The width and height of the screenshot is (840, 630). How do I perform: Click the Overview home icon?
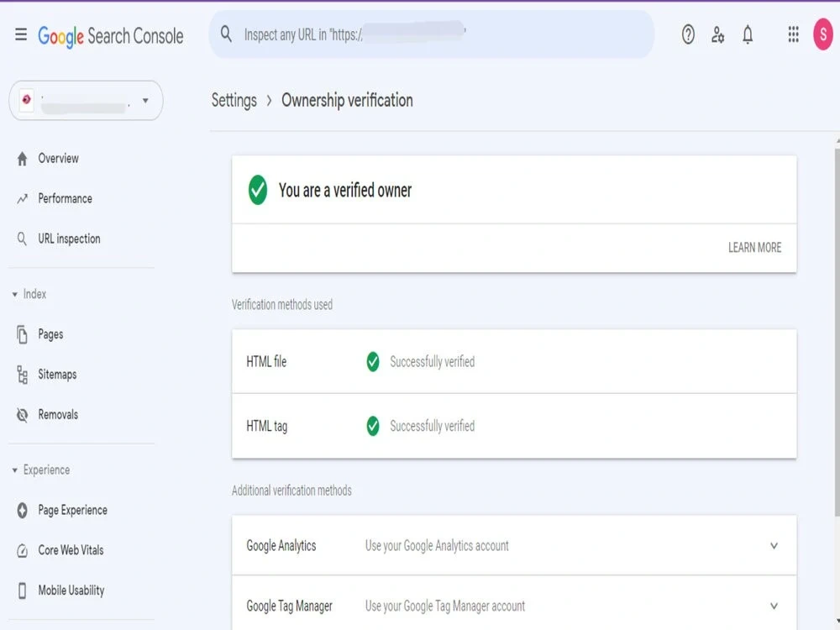click(22, 159)
